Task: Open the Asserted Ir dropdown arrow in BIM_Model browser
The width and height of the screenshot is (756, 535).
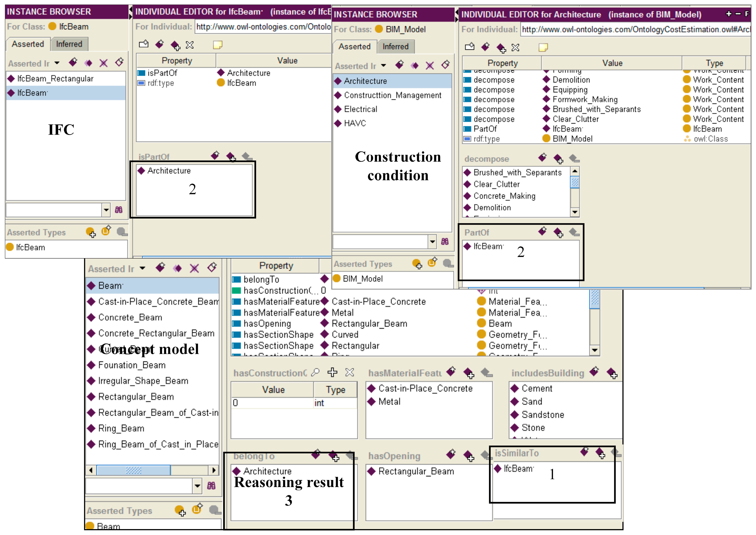Action: click(x=384, y=65)
